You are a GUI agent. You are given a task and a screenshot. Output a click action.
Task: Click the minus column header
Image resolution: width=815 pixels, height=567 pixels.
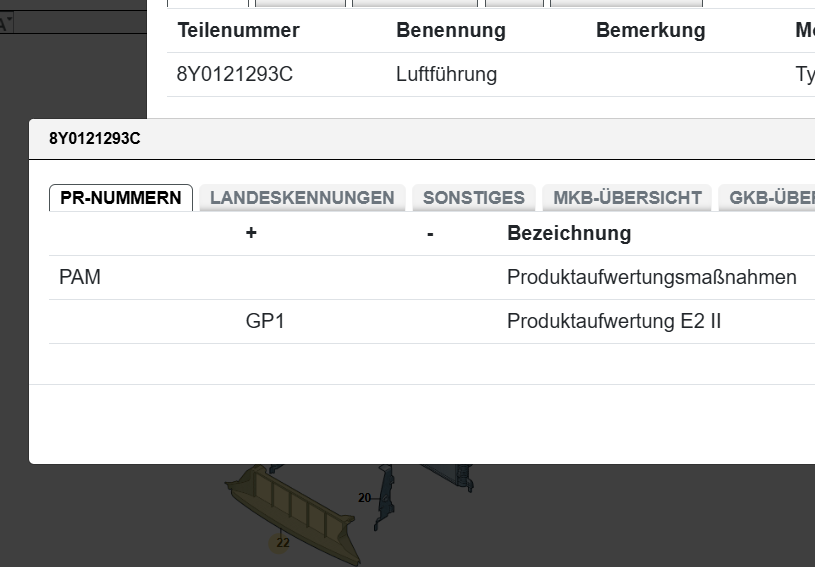pyautogui.click(x=430, y=233)
